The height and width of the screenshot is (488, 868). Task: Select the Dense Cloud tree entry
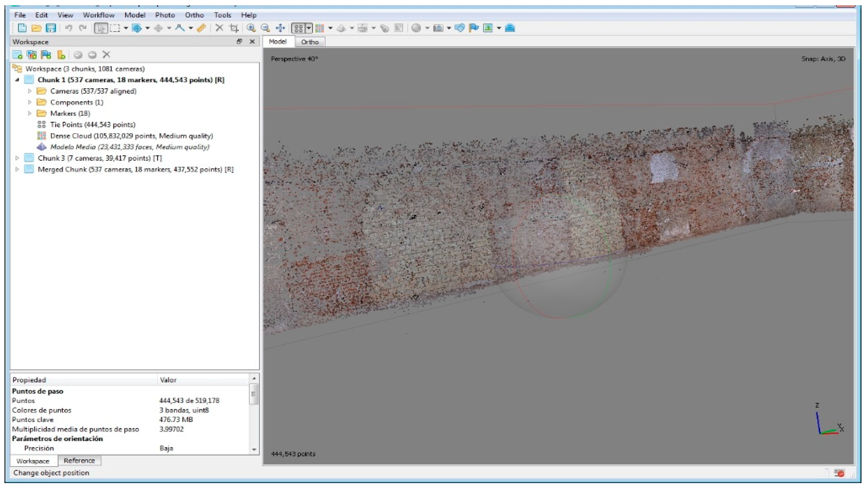click(131, 136)
